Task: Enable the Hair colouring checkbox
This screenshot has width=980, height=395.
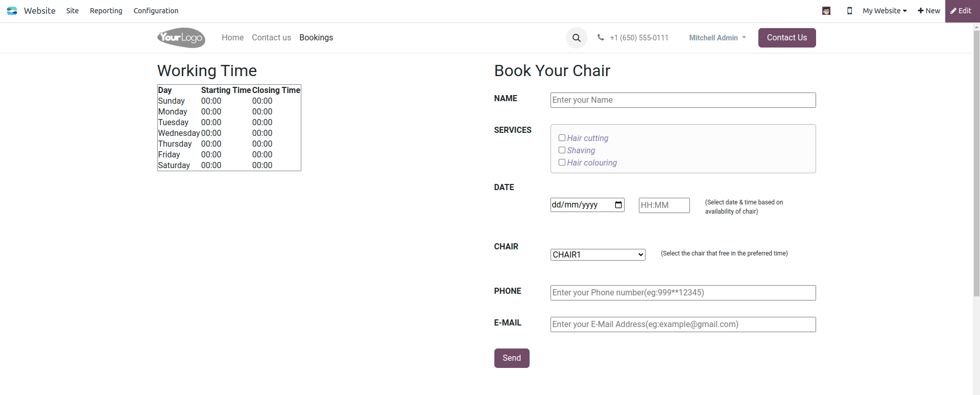Action: click(562, 162)
